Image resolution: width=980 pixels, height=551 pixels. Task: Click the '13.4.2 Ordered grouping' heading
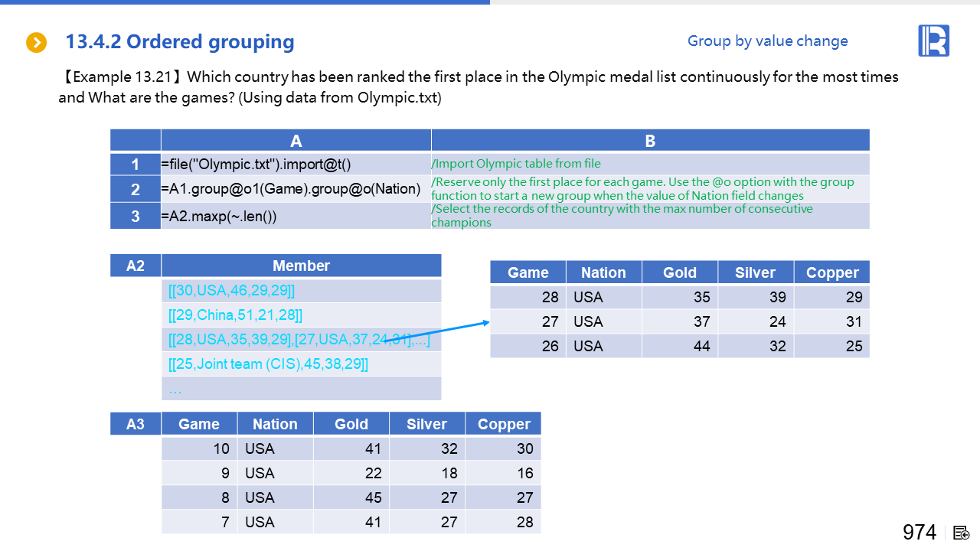pyautogui.click(x=180, y=42)
